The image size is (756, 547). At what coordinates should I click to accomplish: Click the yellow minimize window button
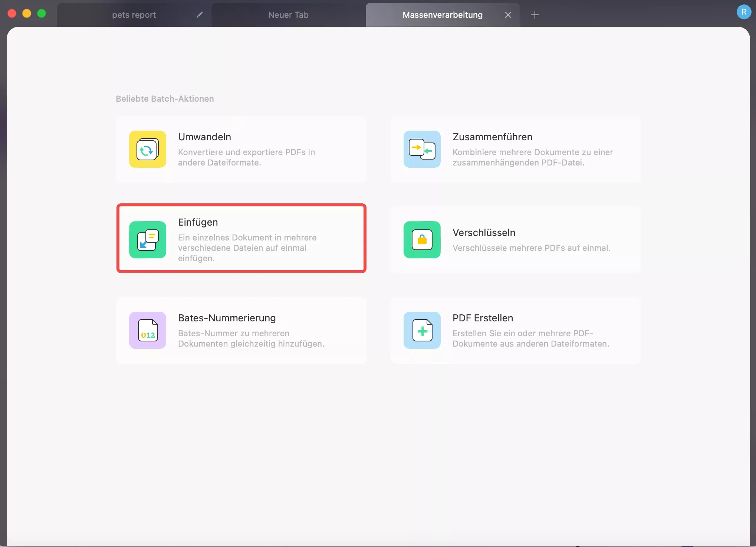27,13
